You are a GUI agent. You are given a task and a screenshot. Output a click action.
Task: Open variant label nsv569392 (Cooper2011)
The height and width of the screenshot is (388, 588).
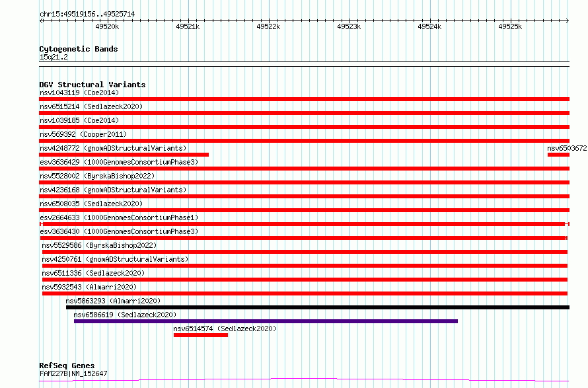83,134
